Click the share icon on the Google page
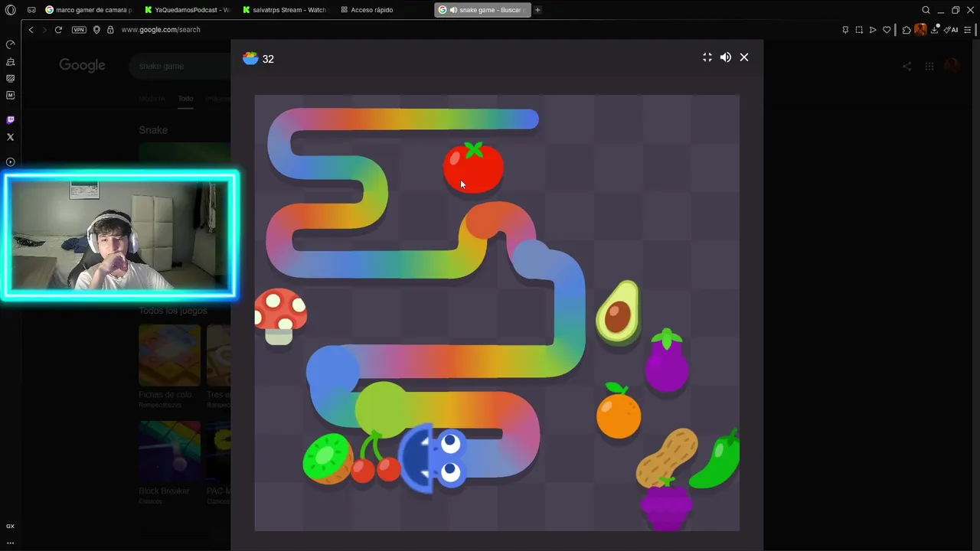 906,67
